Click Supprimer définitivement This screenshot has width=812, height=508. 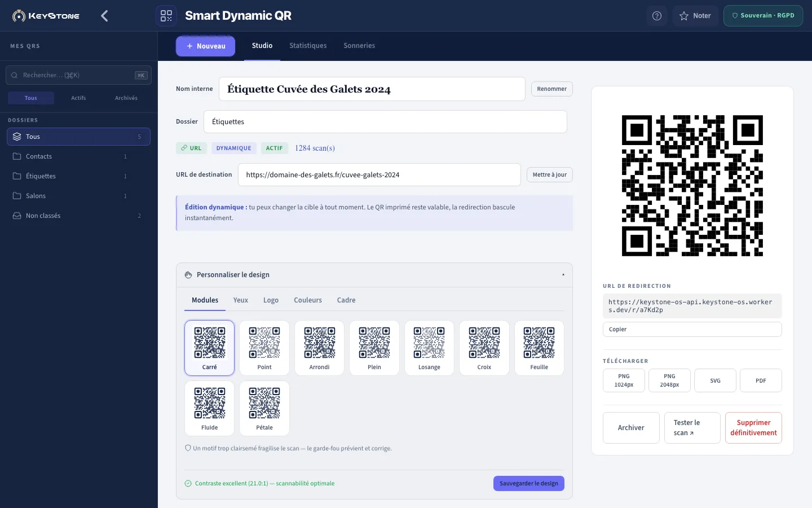[753, 428]
